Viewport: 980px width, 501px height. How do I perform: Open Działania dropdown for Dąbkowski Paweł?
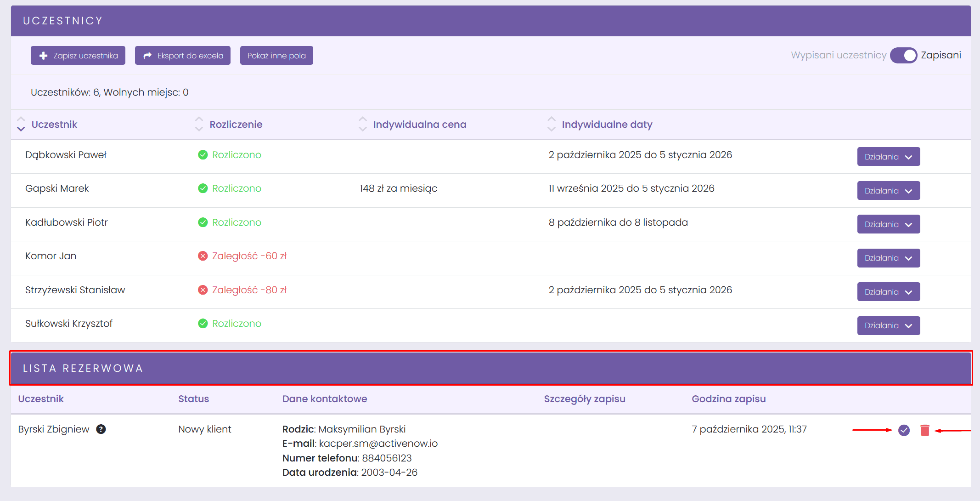click(x=888, y=157)
